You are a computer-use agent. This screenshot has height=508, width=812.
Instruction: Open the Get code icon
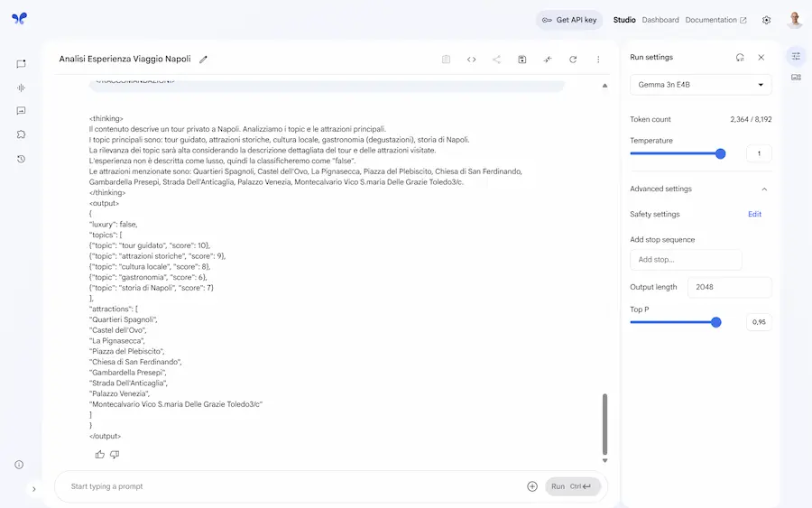(x=471, y=60)
